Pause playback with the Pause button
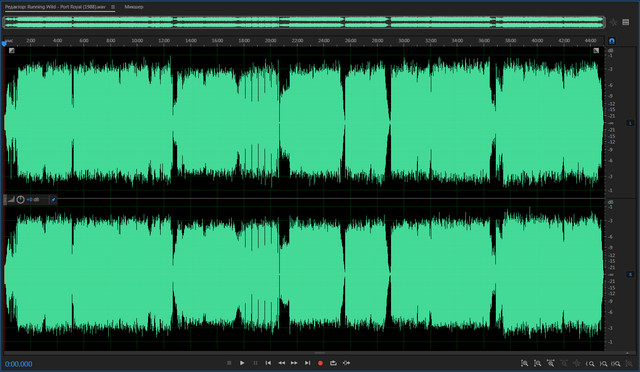This screenshot has height=372, width=640. tap(255, 363)
